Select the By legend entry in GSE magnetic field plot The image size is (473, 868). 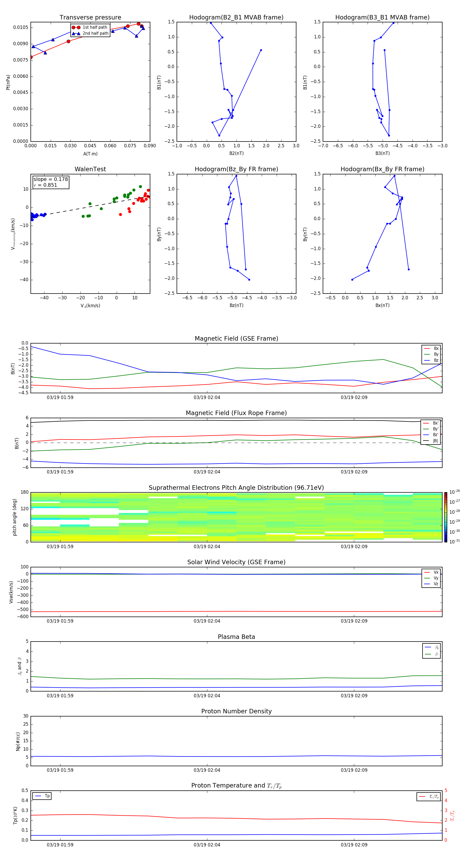431,354
